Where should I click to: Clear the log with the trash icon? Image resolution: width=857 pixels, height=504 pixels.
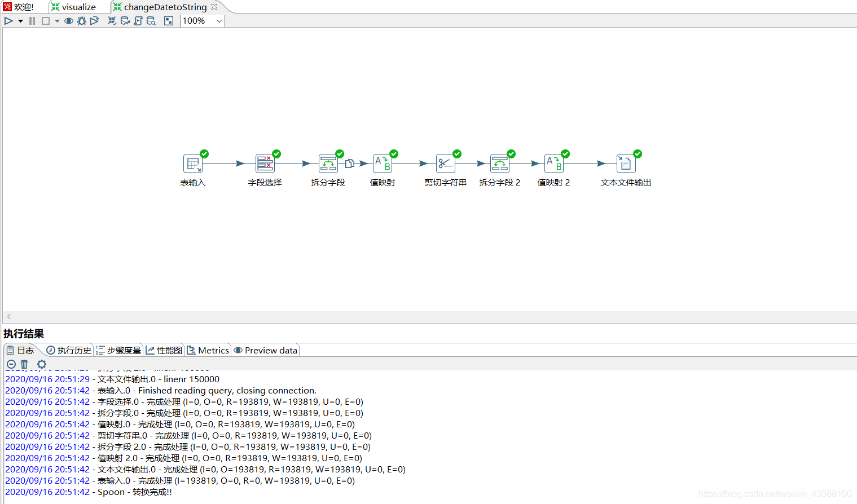tap(24, 364)
